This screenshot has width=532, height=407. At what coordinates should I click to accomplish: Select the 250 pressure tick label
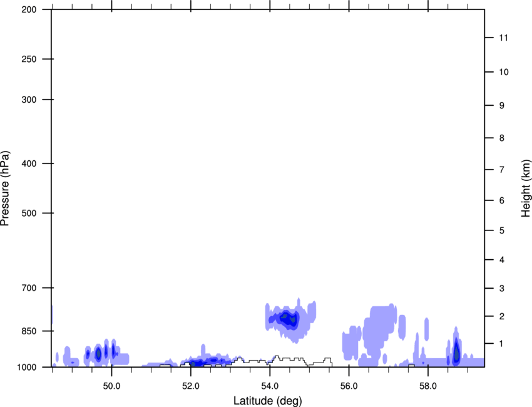pyautogui.click(x=29, y=59)
